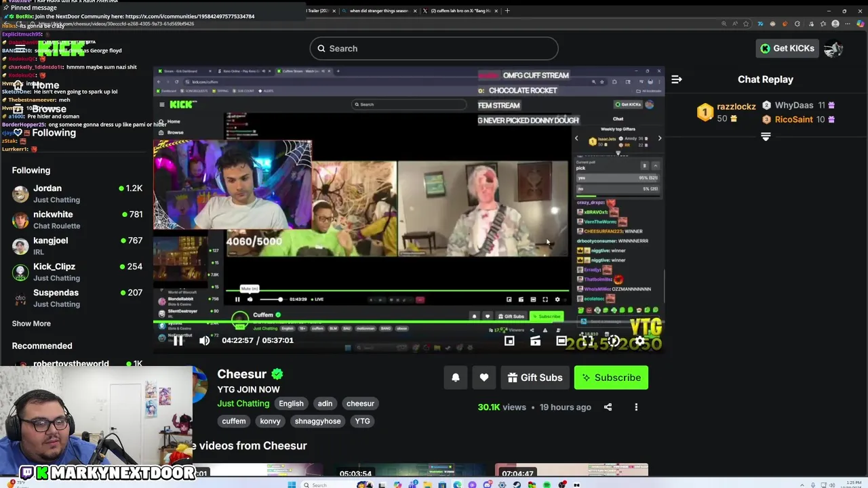
Task: Click the Kick search input field
Action: point(434,49)
